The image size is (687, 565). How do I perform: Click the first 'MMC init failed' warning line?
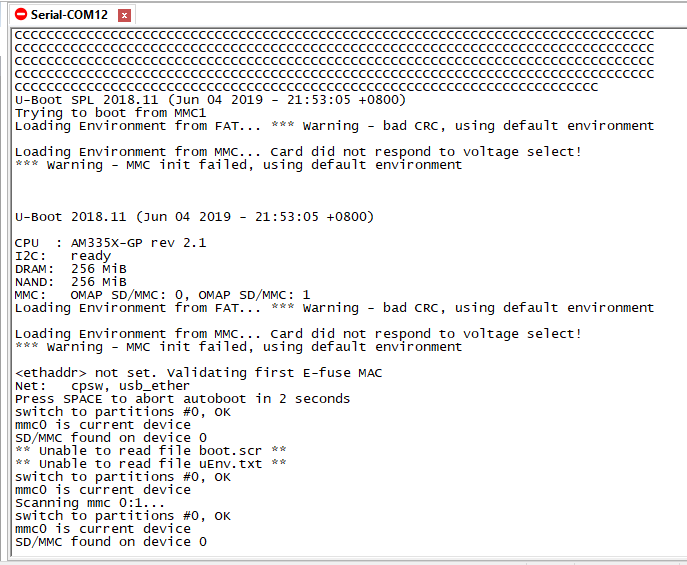(238, 165)
